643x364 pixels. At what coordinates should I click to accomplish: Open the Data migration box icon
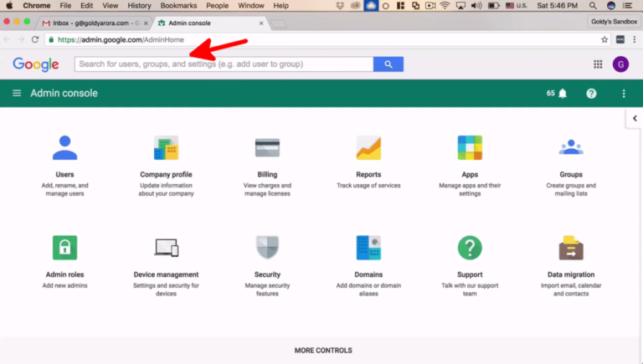tap(571, 248)
